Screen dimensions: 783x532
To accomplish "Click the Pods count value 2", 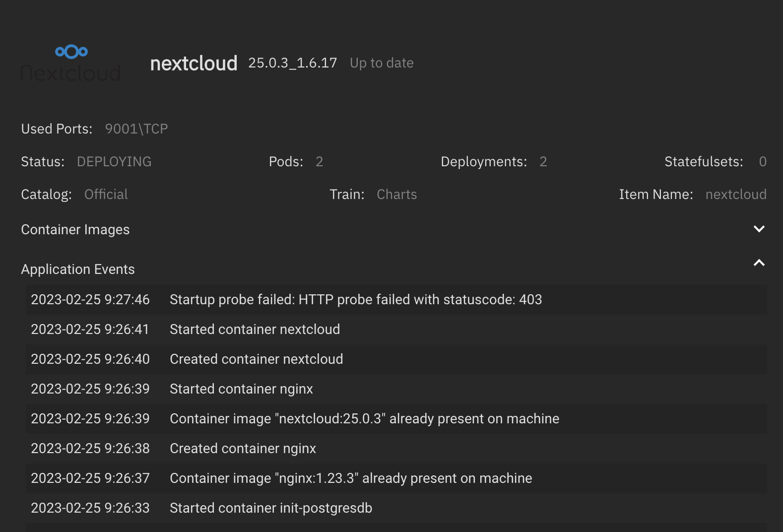I will 320,162.
